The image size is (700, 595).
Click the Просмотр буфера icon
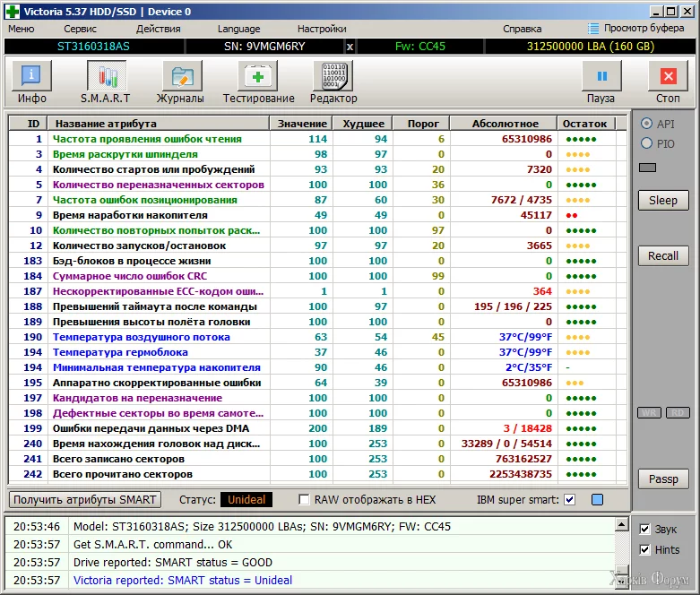click(x=594, y=29)
